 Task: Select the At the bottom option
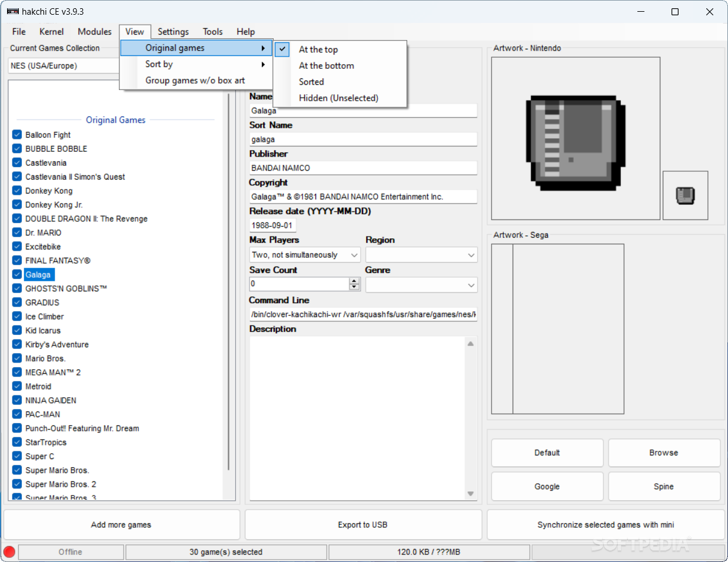(340, 66)
